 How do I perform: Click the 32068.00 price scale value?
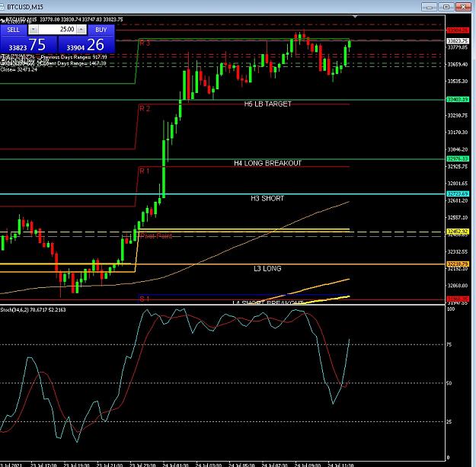tap(458, 286)
